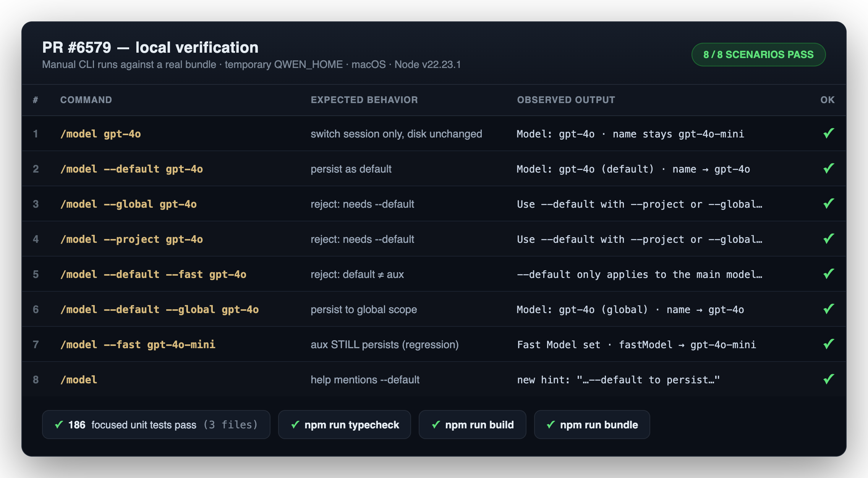Click the npm run bundle chip

[x=592, y=425]
